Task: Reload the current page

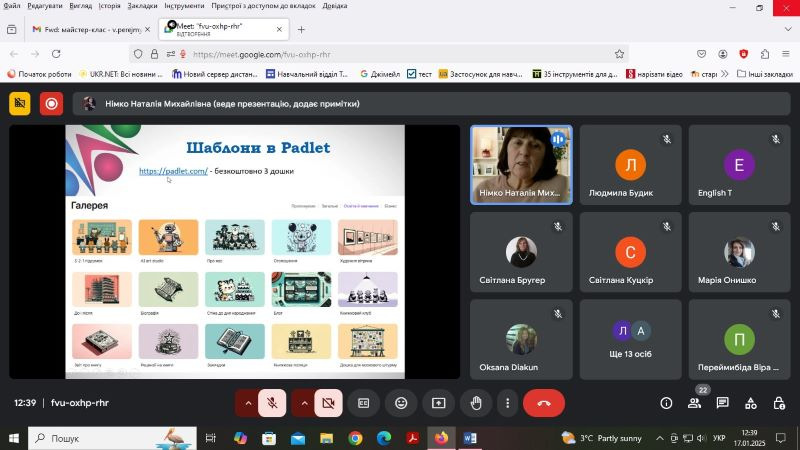Action: tap(56, 54)
